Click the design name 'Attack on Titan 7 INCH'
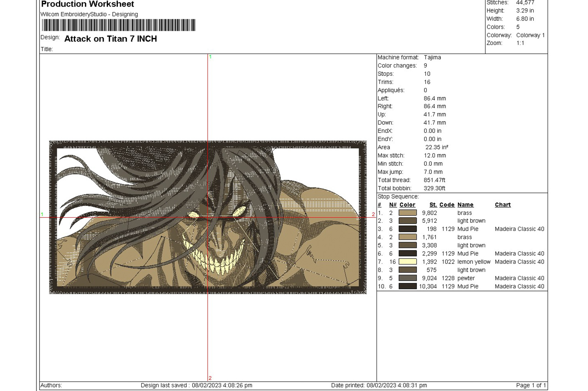The width and height of the screenshot is (588, 391). click(x=110, y=39)
